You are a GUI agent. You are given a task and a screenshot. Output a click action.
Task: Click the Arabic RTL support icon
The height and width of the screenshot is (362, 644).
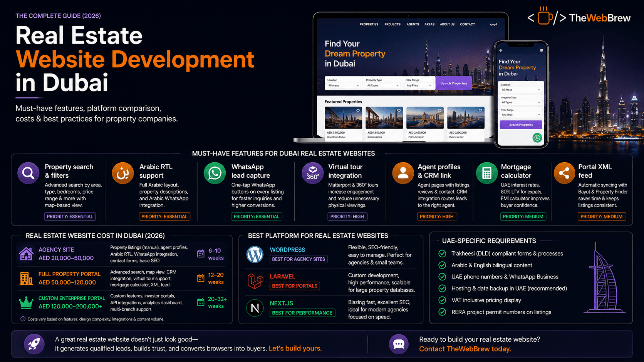point(122,173)
